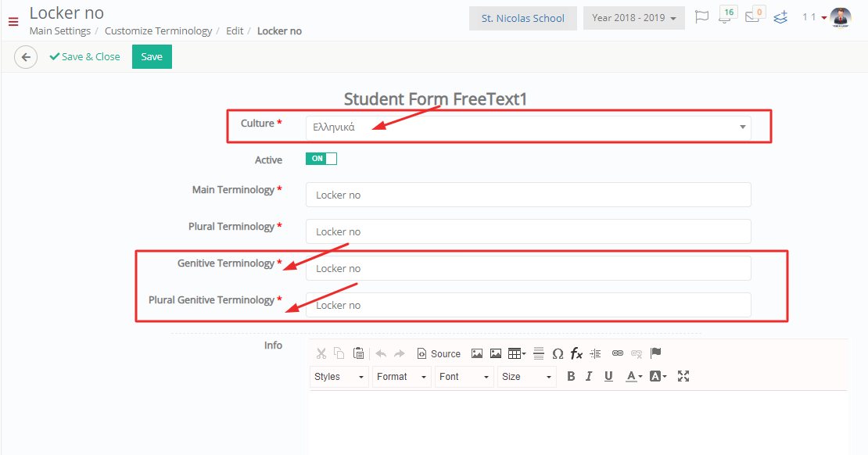Toggle the Active switch off
Viewport: 868px width, 455px height.
[x=321, y=159]
